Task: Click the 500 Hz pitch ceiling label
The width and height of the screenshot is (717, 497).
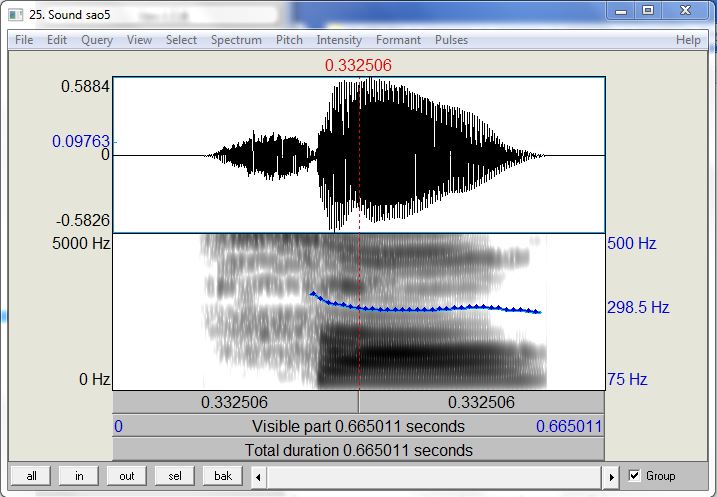Action: click(632, 243)
